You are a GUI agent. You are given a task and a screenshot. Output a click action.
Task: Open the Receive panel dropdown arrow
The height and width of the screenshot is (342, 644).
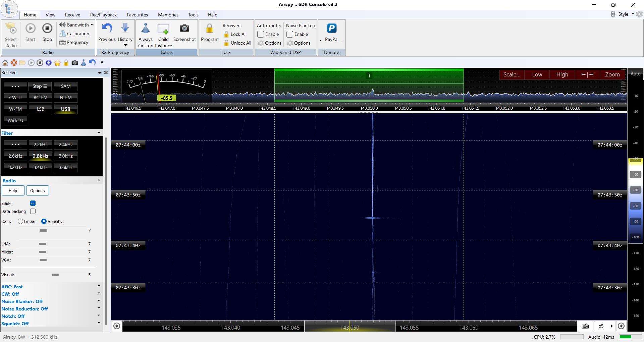pyautogui.click(x=100, y=73)
